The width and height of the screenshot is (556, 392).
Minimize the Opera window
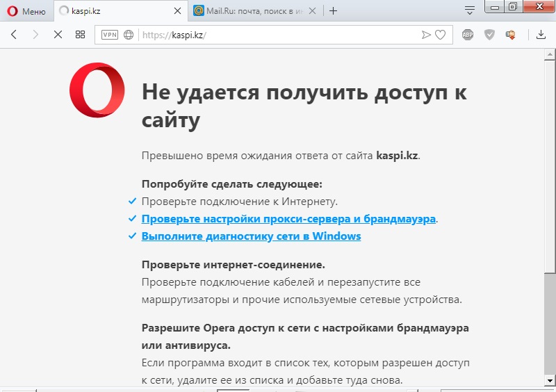(495, 6)
